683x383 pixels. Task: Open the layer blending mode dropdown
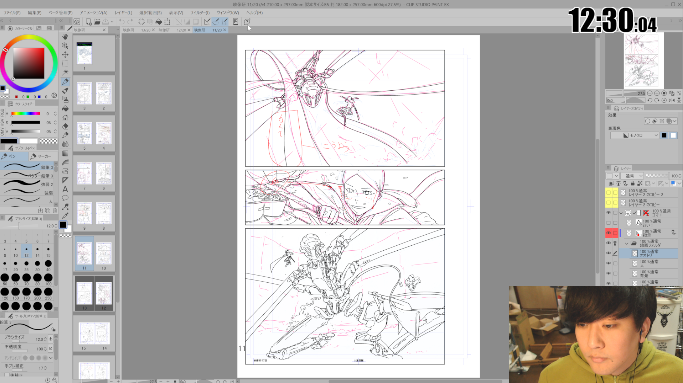click(632, 176)
